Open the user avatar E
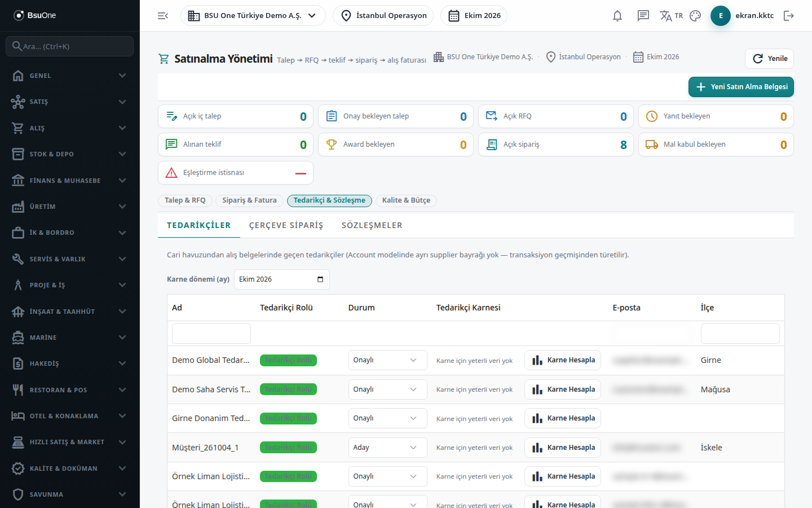Screen dimensions: 812x508 [x=721, y=16]
